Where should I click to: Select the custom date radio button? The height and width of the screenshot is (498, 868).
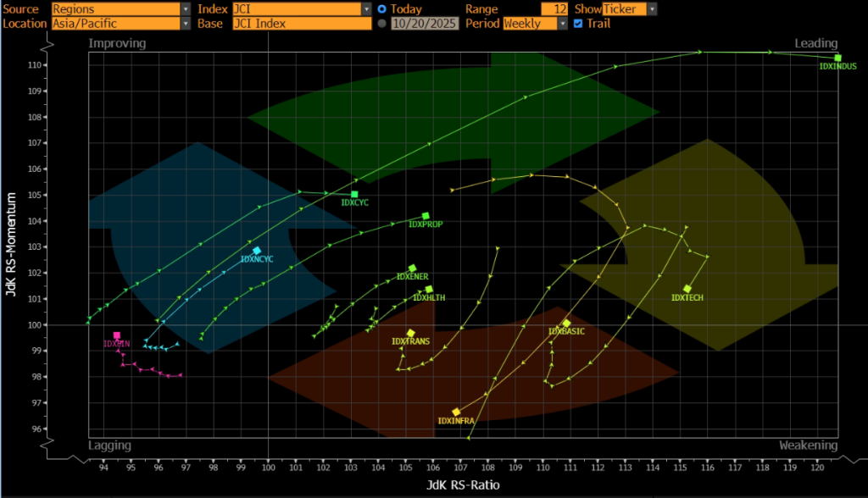(x=382, y=24)
